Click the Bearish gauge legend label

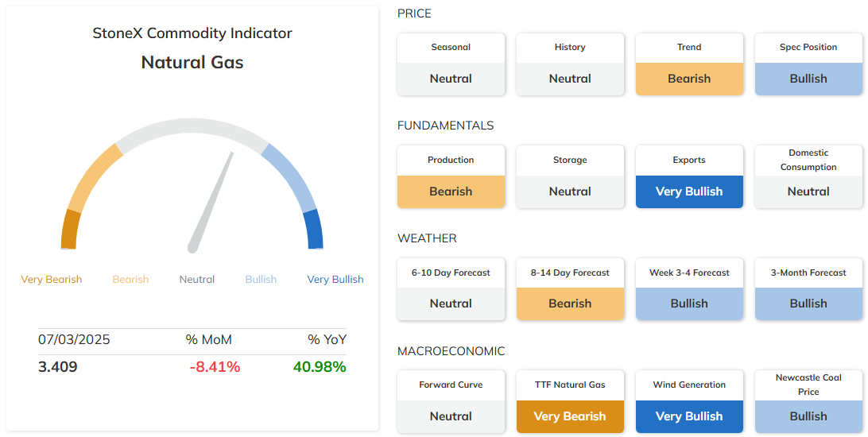[130, 280]
